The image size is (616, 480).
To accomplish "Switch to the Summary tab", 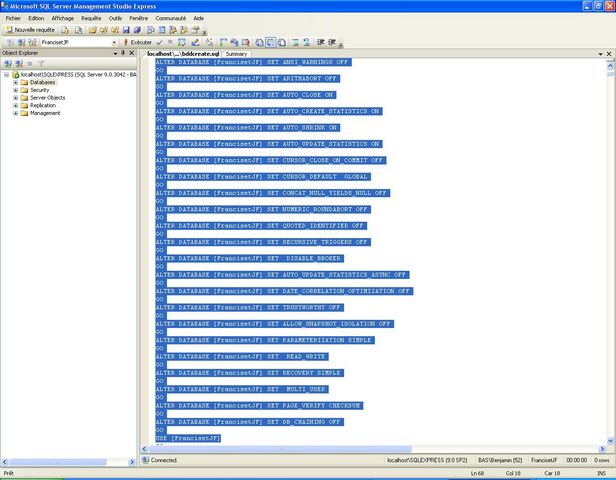I will point(236,54).
